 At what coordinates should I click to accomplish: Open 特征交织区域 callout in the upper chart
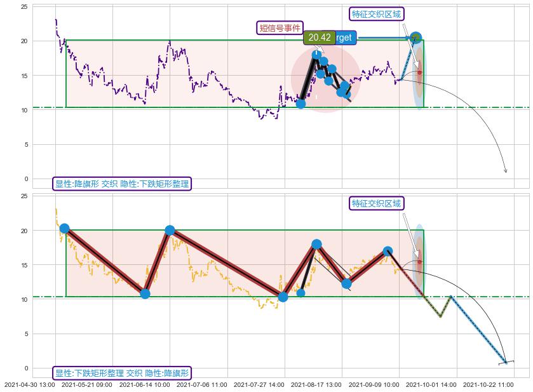point(377,14)
